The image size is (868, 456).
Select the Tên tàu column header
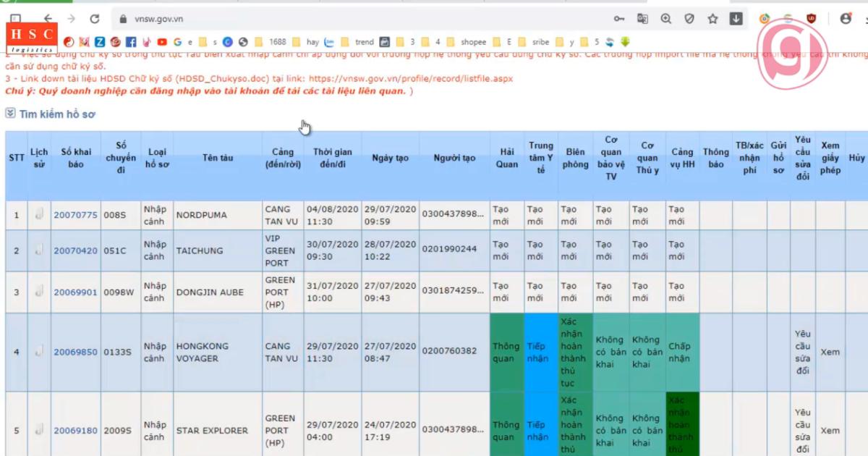218,158
